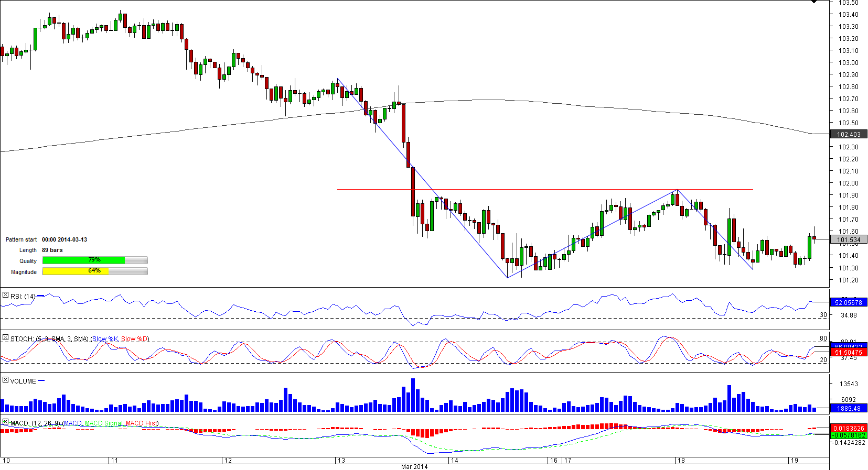868x470 pixels.
Task: Close the RSI indicator panel
Action: [x=5, y=296]
